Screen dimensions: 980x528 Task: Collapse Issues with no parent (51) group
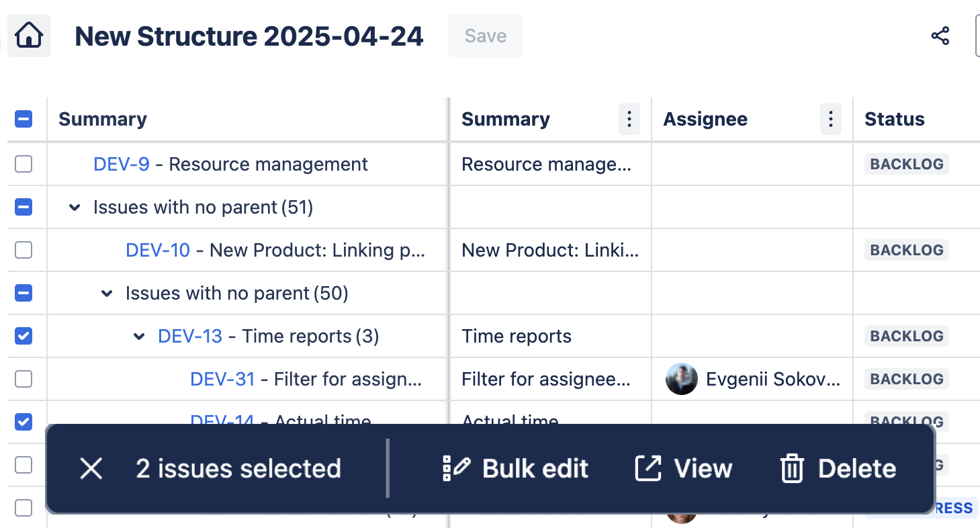tap(75, 208)
